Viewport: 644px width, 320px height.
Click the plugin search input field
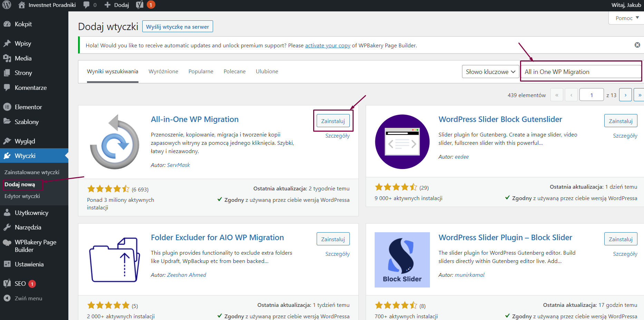pyautogui.click(x=581, y=72)
